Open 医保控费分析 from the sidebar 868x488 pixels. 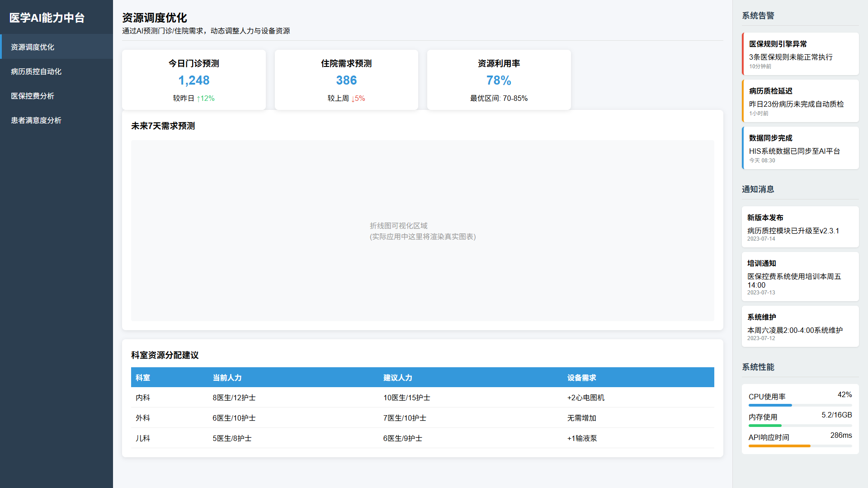pyautogui.click(x=33, y=96)
